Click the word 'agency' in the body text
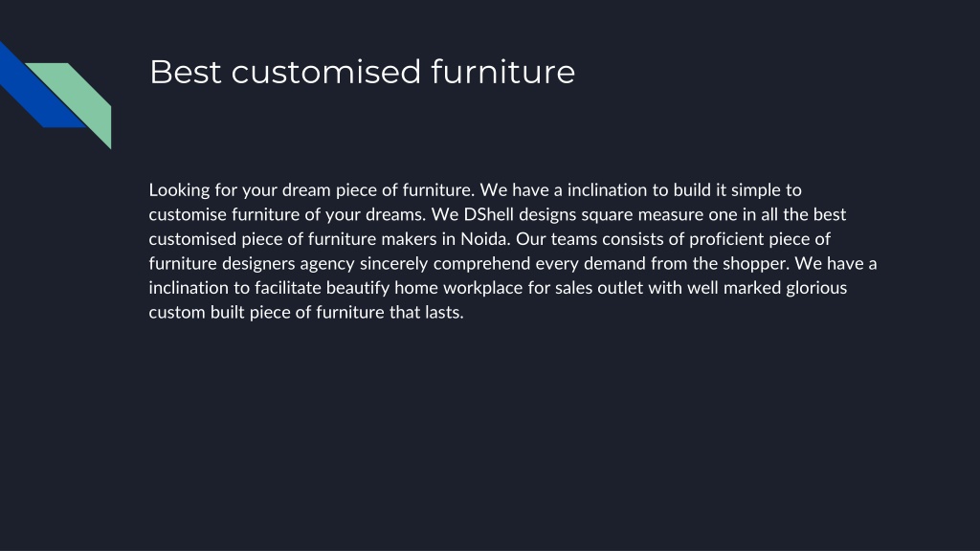 coord(327,264)
